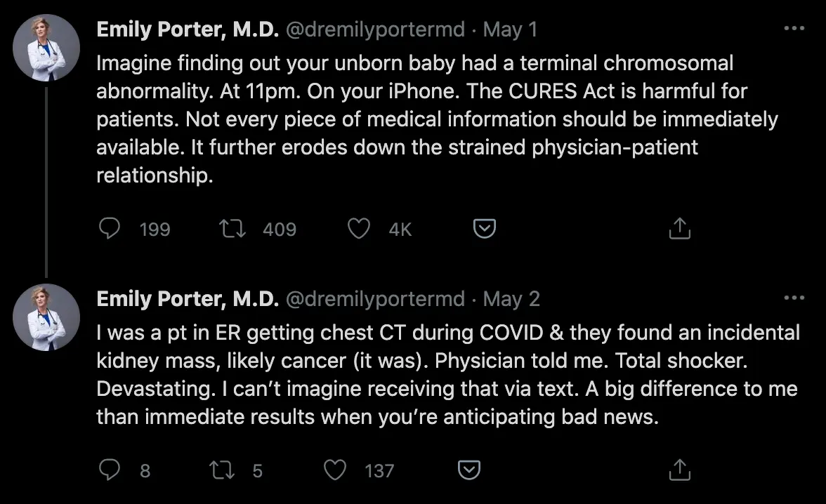Open the more options menu on the second tweet
The height and width of the screenshot is (504, 826).
(794, 297)
